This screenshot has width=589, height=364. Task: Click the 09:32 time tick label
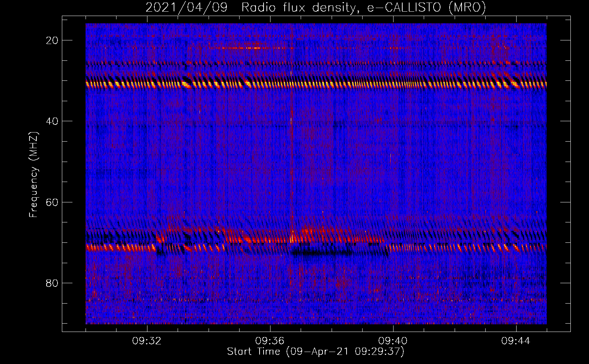tap(147, 341)
